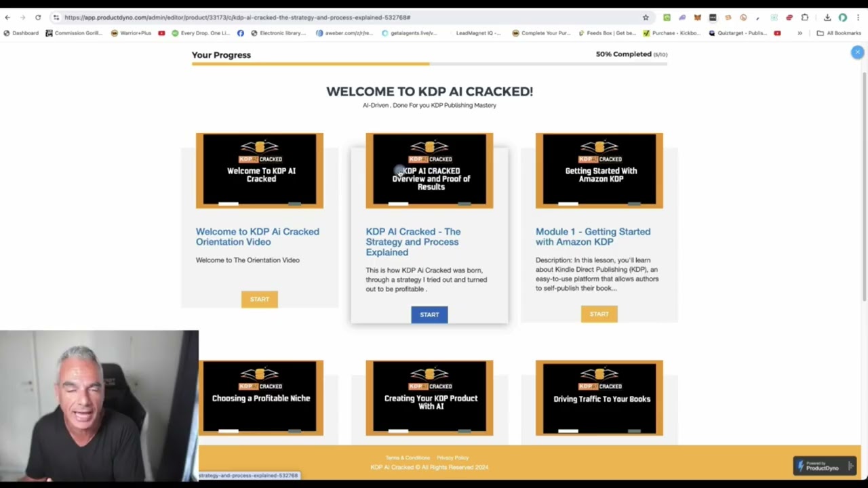Open the Facebook bookmark icon
Image resolution: width=868 pixels, height=488 pixels.
241,33
